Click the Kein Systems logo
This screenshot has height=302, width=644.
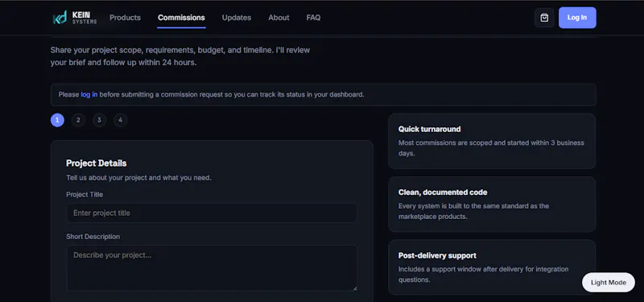pos(75,18)
